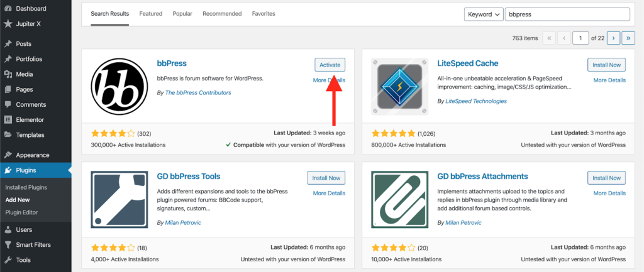This screenshot has width=644, height=272.
Task: Switch to the Popular tab
Action: pyautogui.click(x=183, y=13)
